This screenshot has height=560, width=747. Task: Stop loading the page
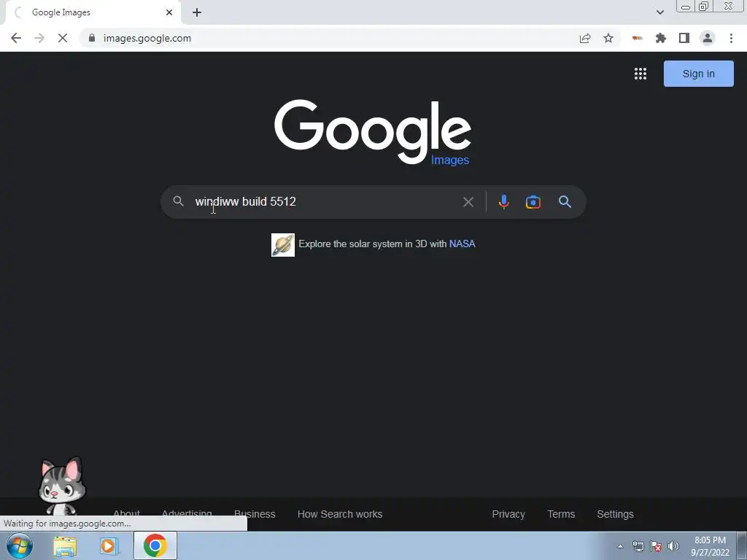point(63,38)
